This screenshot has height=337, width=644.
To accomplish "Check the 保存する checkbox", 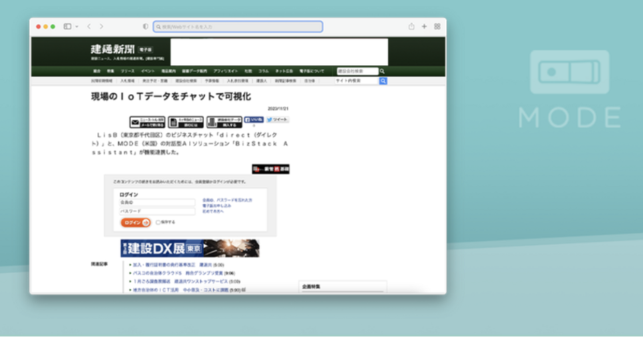I will [158, 222].
